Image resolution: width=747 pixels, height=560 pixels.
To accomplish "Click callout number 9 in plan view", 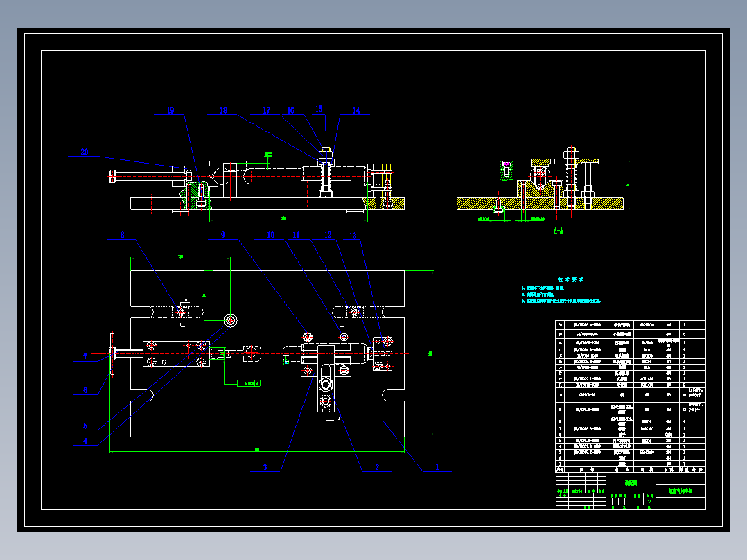I will pos(222,235).
